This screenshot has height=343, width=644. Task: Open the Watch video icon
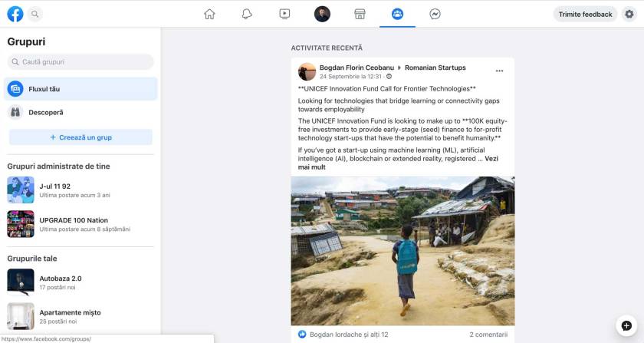[284, 14]
